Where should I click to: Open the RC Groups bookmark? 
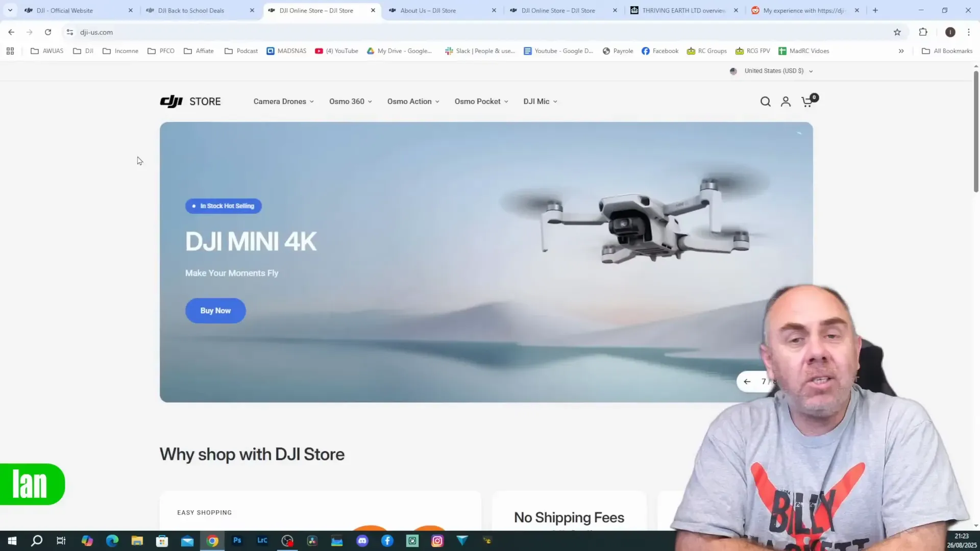click(707, 51)
